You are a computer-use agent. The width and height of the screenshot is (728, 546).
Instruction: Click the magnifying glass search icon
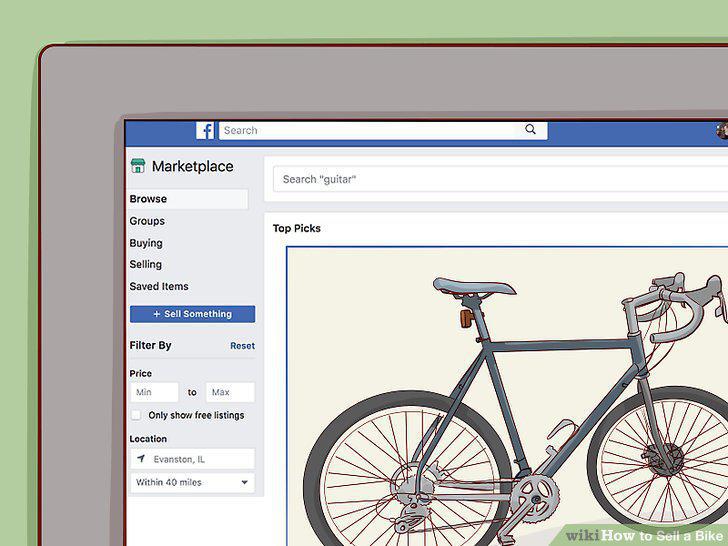tap(530, 130)
